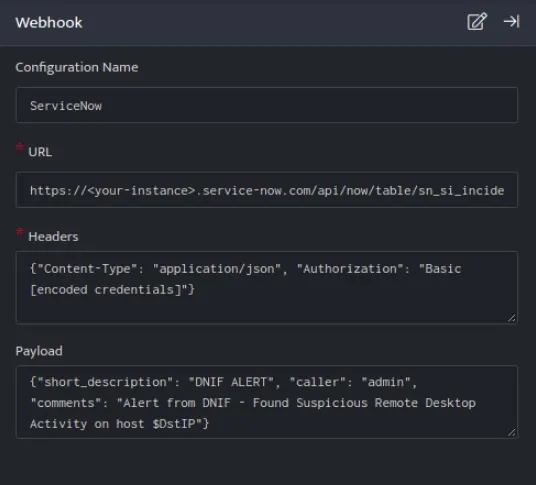The image size is (536, 485).
Task: Click the Headers label
Action: coord(53,237)
